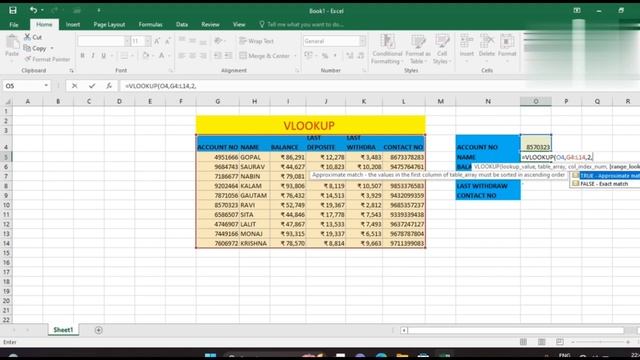Open the font name dropdown arrow
This screenshot has width=640, height=360.
click(127, 41)
